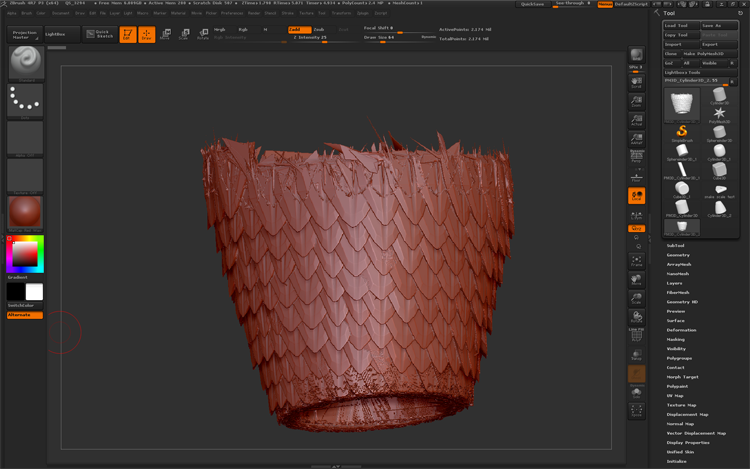This screenshot has width=750, height=469.
Task: Click the Make PolyMesh3D button
Action: point(709,54)
